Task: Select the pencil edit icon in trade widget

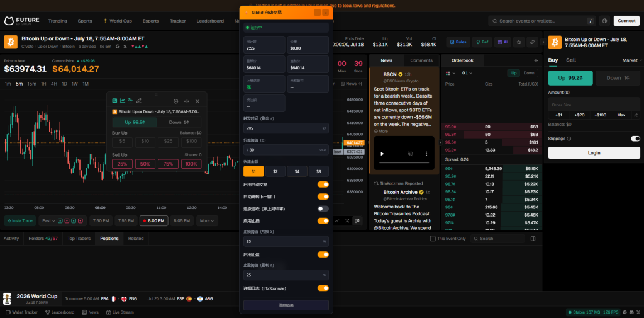Action: click(x=139, y=101)
